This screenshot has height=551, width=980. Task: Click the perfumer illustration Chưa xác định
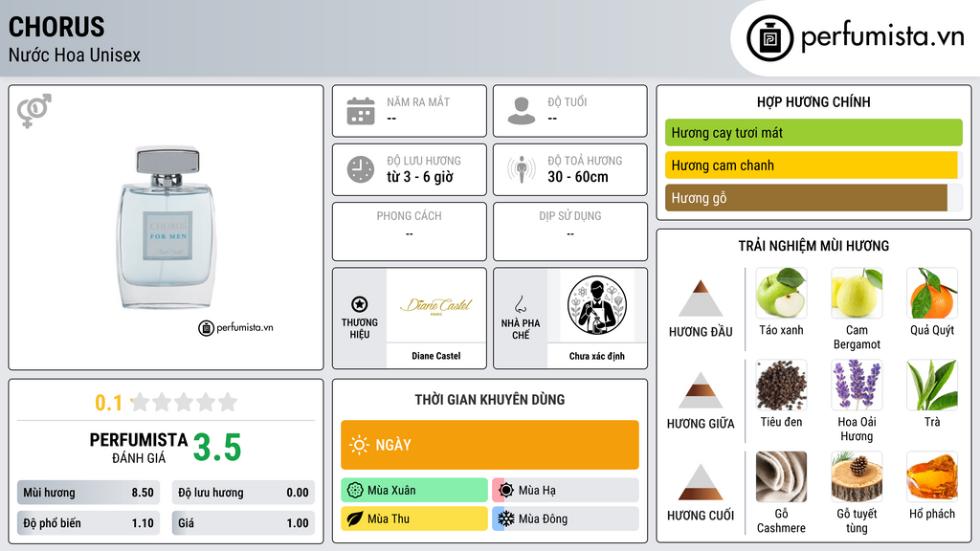tap(597, 305)
